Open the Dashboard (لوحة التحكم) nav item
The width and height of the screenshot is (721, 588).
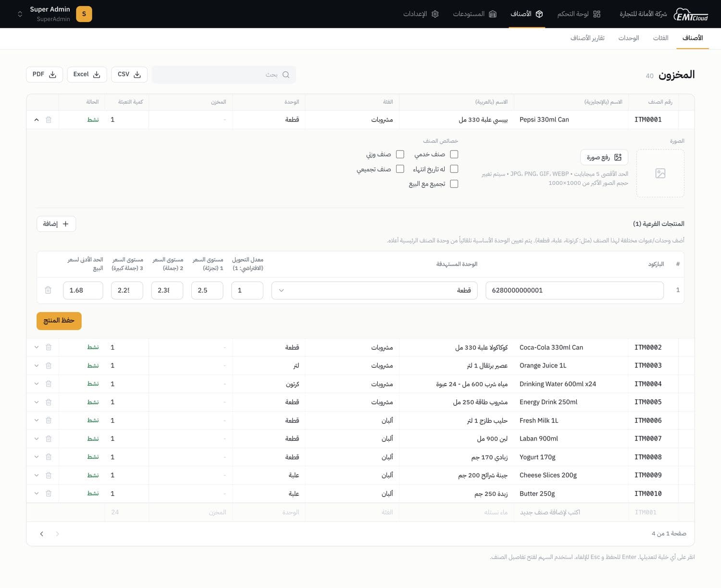click(x=579, y=14)
